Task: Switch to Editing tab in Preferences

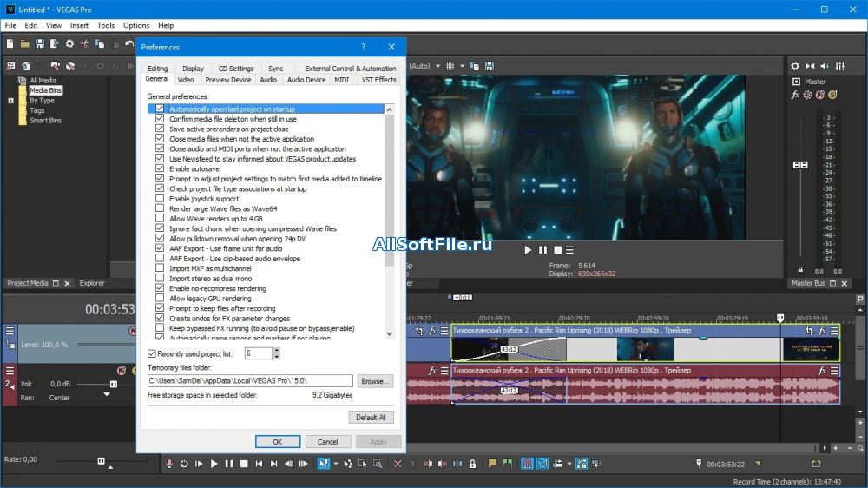Action: click(157, 68)
